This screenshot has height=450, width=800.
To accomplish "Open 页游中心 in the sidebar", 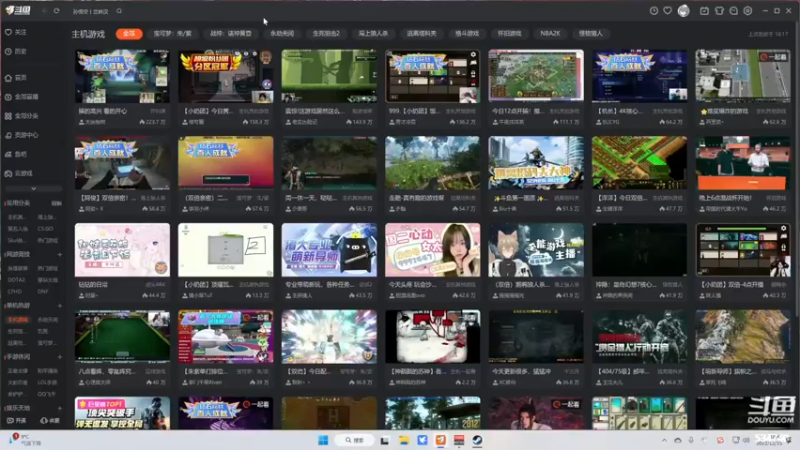I will click(21, 135).
